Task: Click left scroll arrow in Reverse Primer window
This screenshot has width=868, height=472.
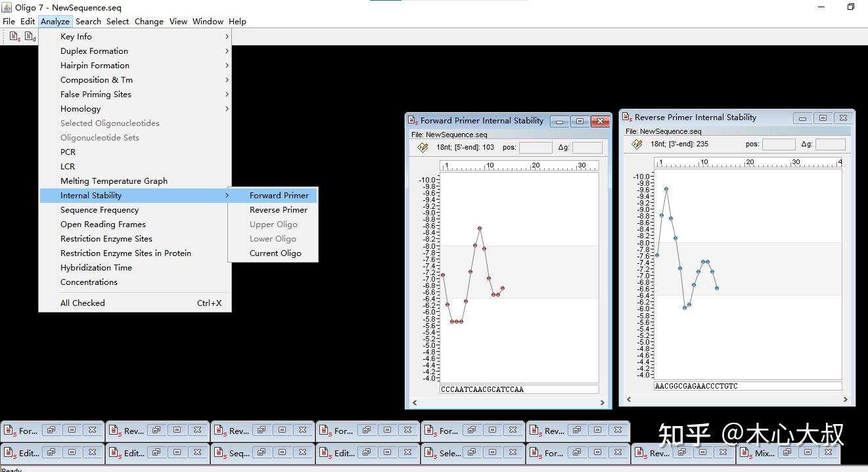Action: pos(629,399)
